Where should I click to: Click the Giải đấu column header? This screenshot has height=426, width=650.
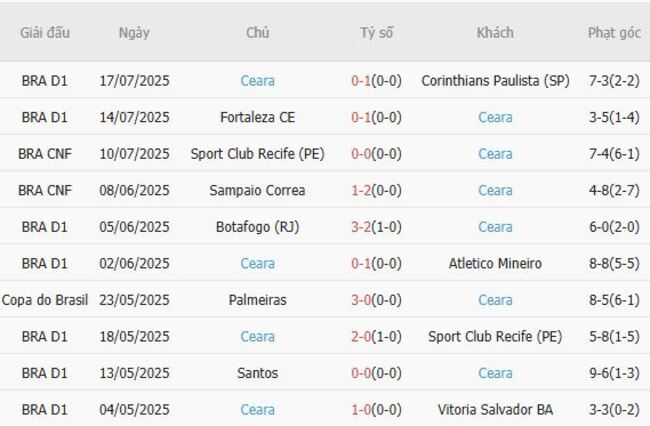tap(45, 33)
